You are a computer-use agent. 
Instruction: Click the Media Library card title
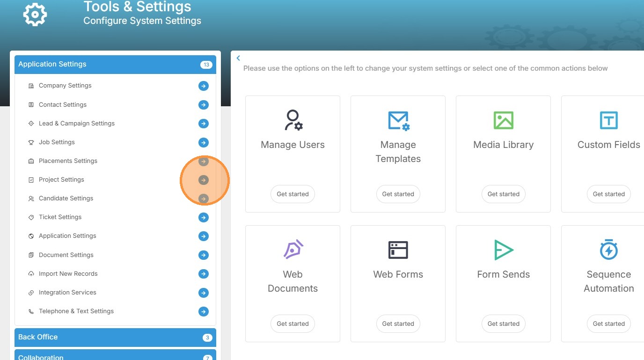pyautogui.click(x=504, y=145)
